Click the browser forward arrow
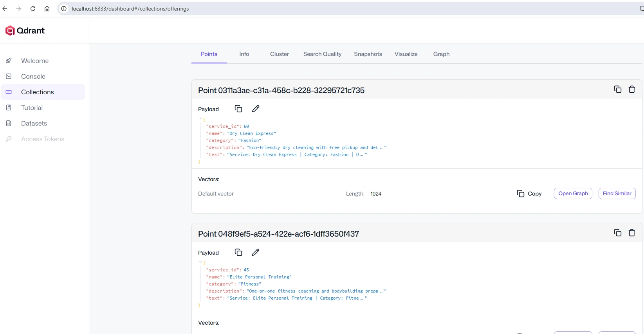The image size is (644, 334). click(x=19, y=9)
